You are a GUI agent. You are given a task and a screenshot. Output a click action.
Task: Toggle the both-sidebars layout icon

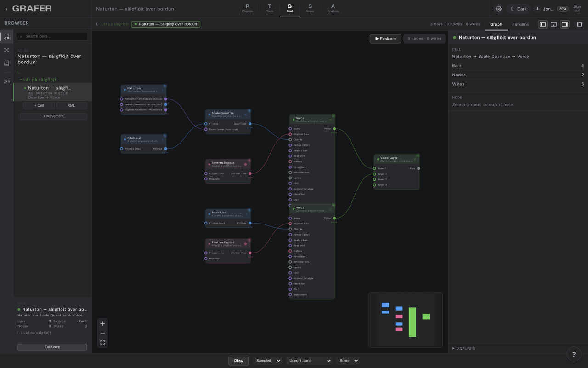pyautogui.click(x=579, y=24)
